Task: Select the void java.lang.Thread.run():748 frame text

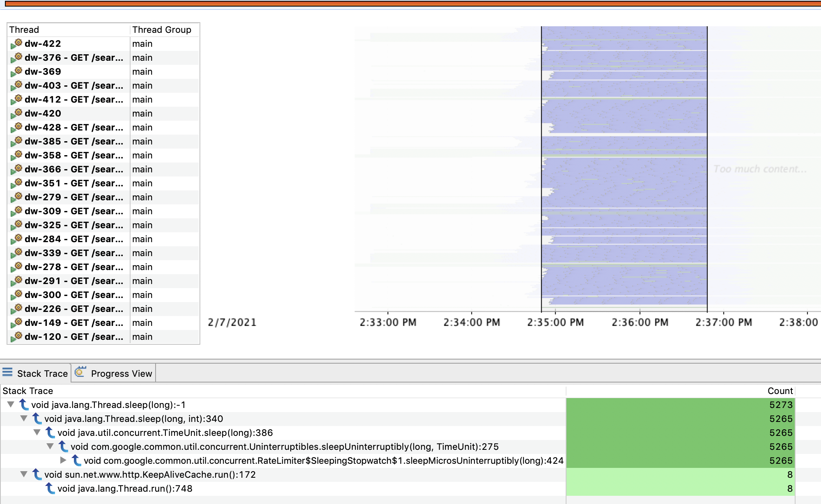Action: pos(125,488)
